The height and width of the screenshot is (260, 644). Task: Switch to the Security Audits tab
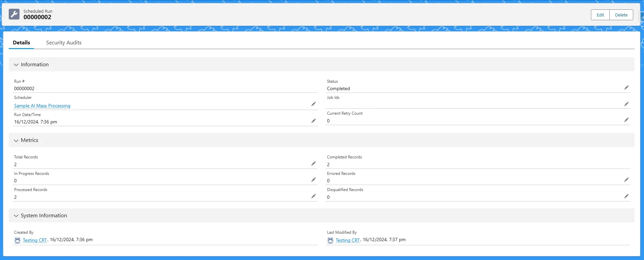coord(64,43)
